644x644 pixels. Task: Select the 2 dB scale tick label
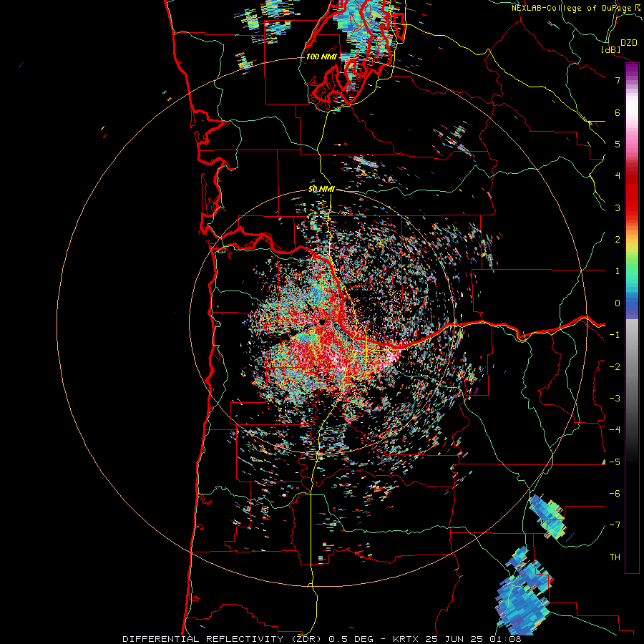pos(618,240)
